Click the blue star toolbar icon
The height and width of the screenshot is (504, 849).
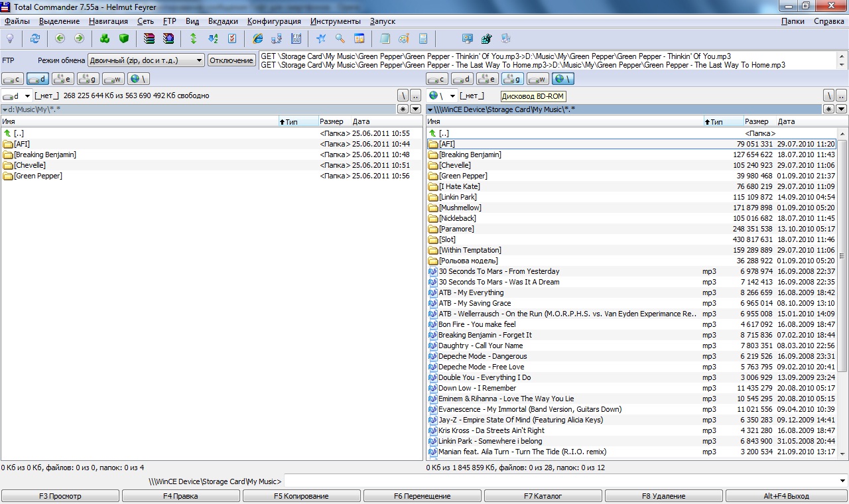tap(321, 38)
